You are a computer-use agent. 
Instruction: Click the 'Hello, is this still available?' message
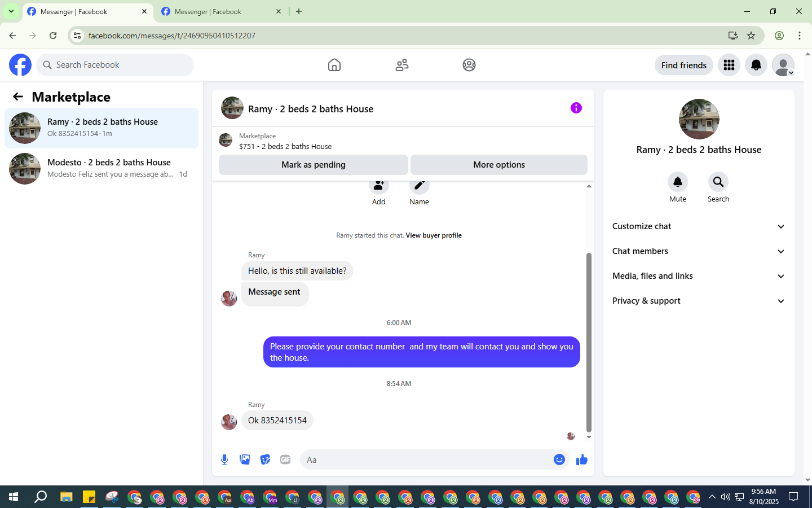click(297, 271)
